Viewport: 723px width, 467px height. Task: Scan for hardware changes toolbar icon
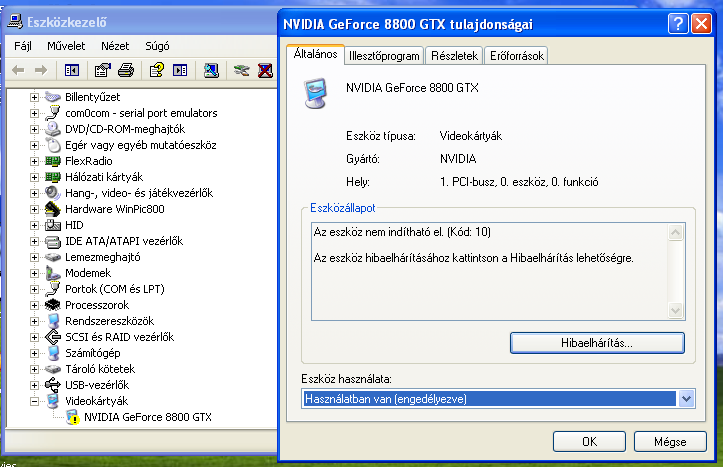click(211, 71)
